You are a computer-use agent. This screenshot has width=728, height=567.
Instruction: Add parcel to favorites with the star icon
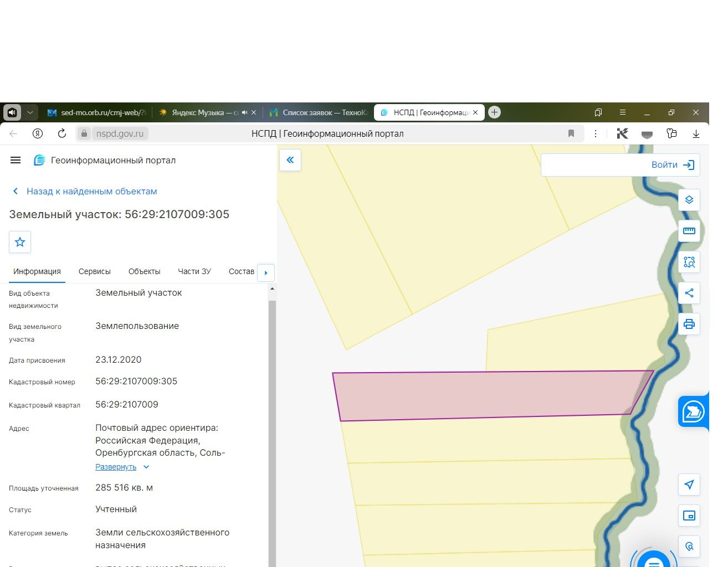coord(20,242)
